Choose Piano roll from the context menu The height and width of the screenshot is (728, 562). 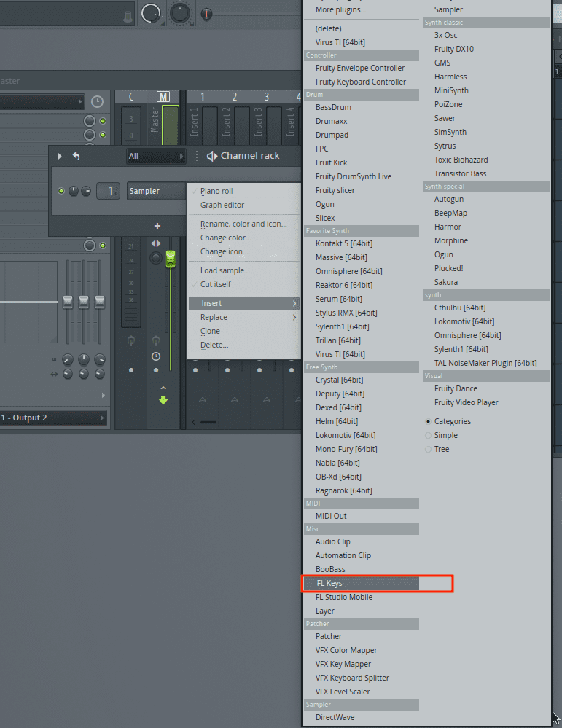tap(244, 191)
